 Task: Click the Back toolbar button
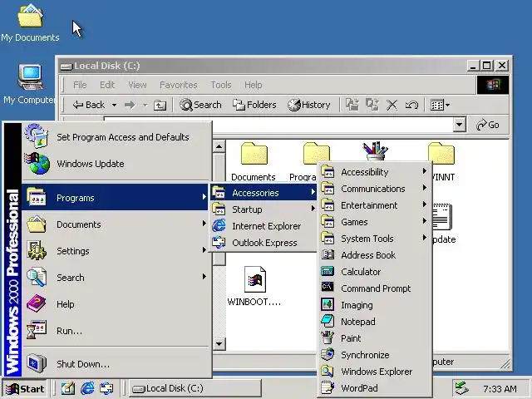tap(89, 106)
